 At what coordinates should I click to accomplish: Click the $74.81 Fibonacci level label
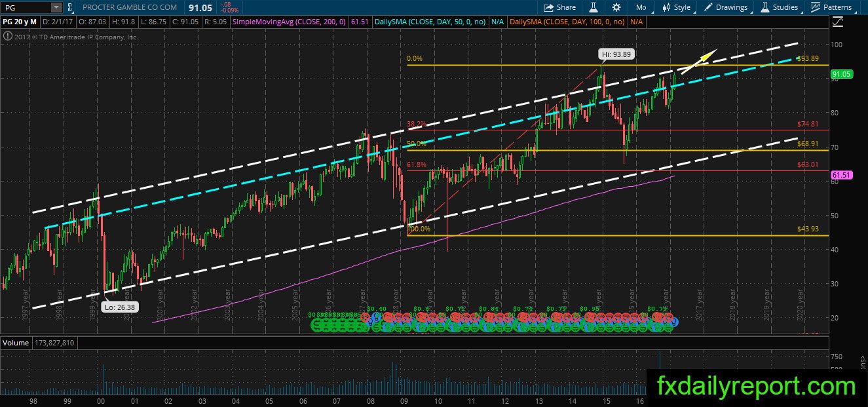[808, 124]
